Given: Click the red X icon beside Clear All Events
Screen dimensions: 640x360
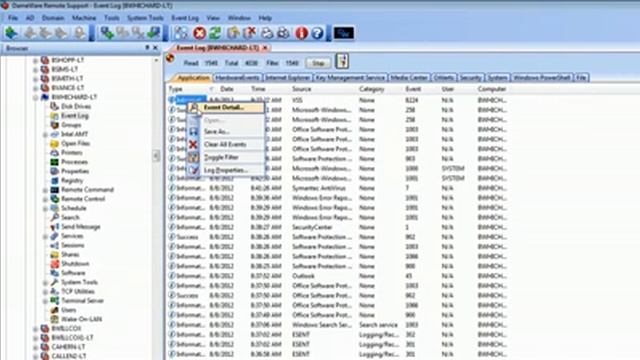Looking at the screenshot, I should [x=193, y=144].
